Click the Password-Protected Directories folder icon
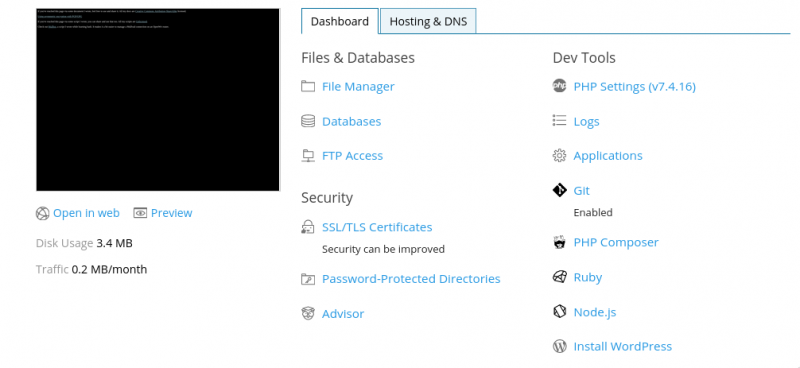The height and width of the screenshot is (368, 800). [x=308, y=279]
